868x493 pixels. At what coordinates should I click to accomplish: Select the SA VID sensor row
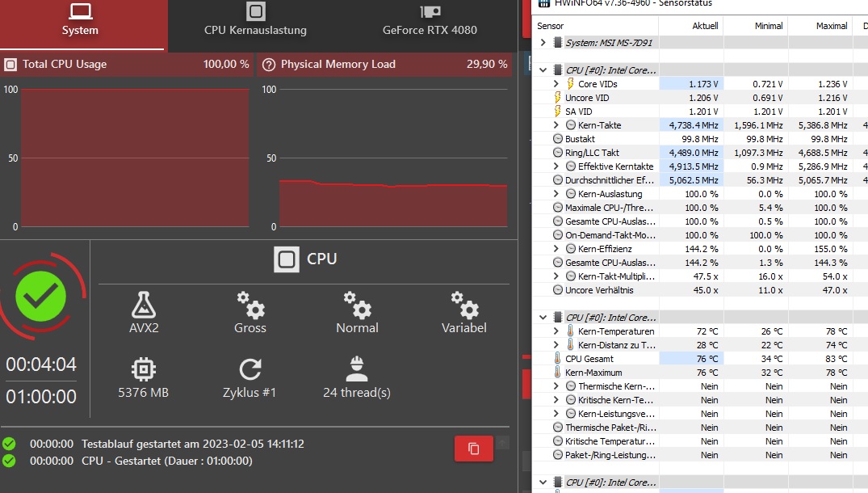(700, 112)
